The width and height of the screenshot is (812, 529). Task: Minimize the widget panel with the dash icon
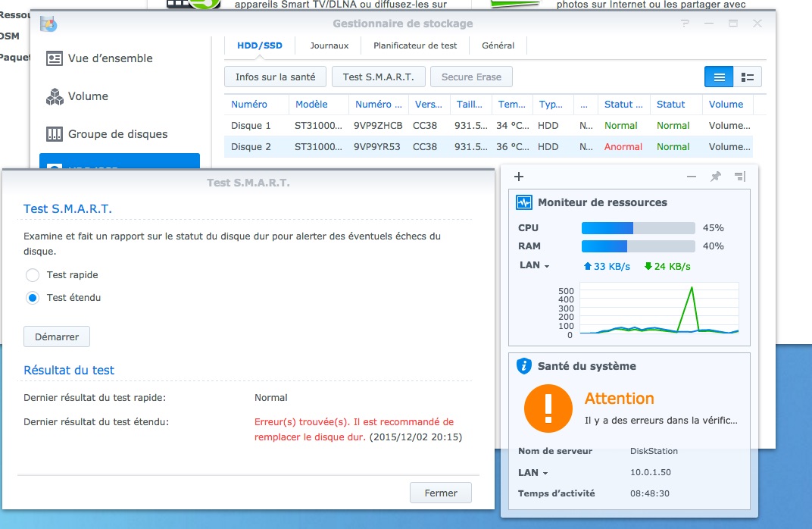coord(692,177)
